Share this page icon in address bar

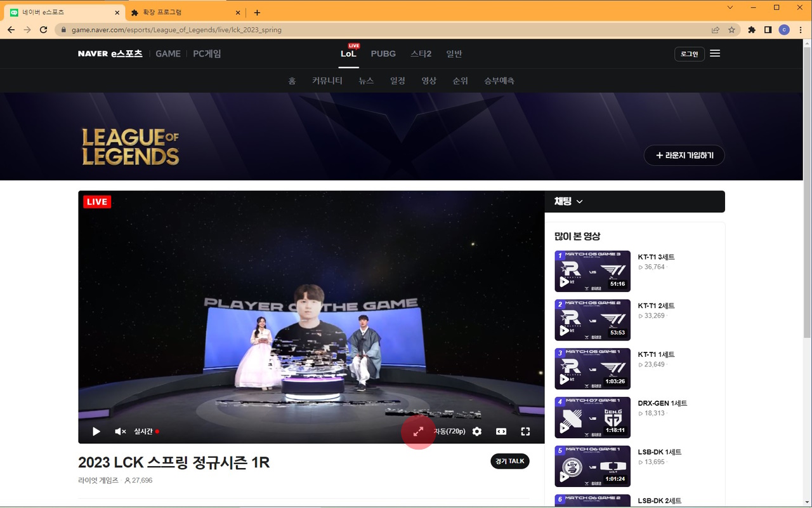point(716,30)
